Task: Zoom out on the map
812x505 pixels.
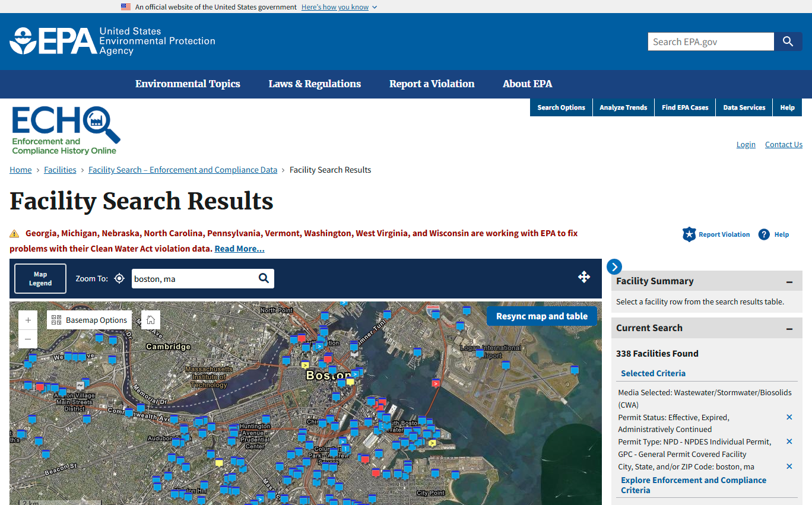Action: point(28,339)
